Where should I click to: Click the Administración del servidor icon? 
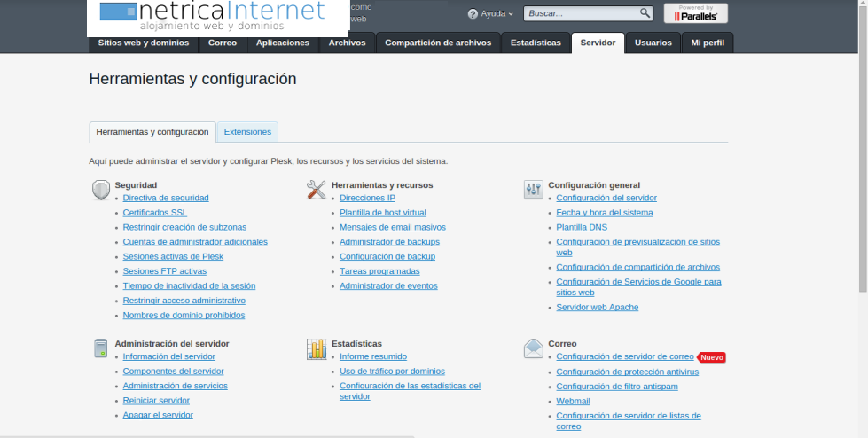click(x=101, y=348)
